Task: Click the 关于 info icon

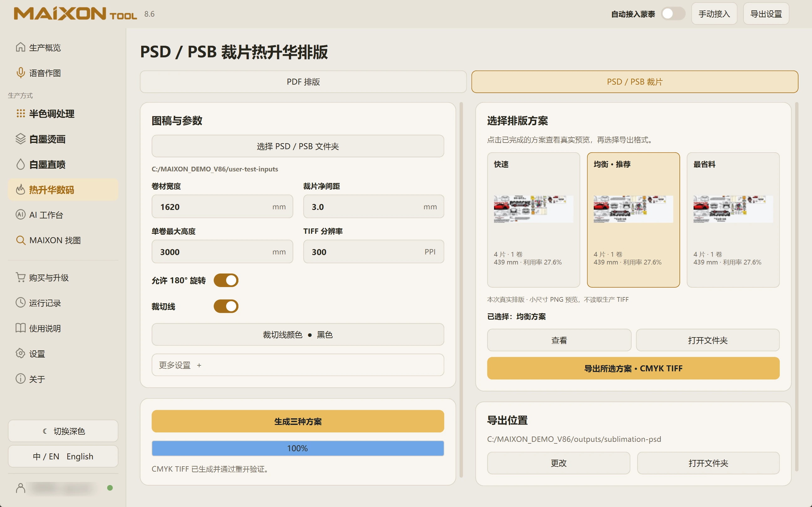Action: point(20,379)
